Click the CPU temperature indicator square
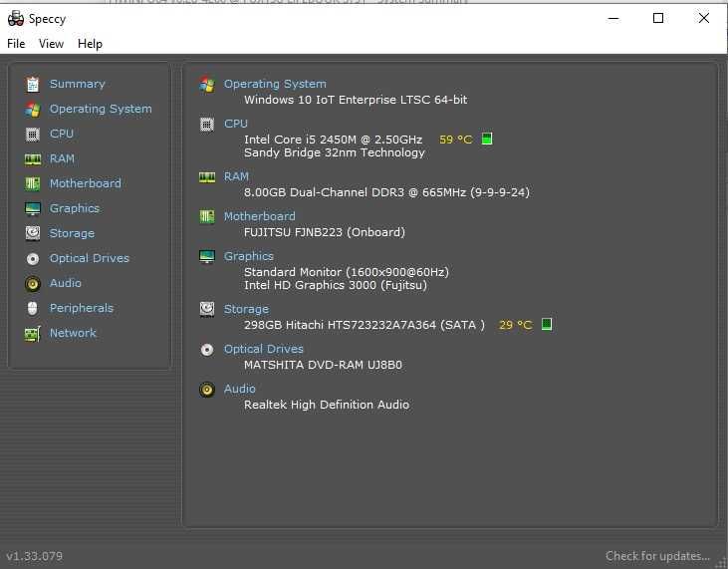Viewport: 728px width, 569px height. pos(487,140)
